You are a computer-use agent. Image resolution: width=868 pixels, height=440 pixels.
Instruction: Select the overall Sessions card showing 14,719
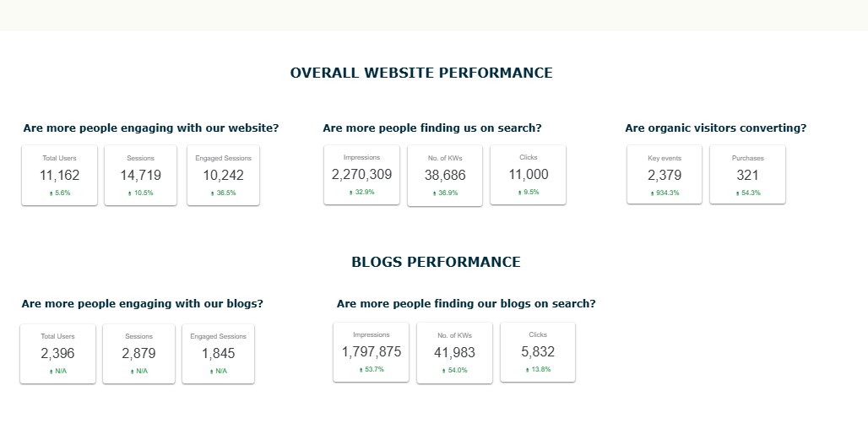coord(141,175)
